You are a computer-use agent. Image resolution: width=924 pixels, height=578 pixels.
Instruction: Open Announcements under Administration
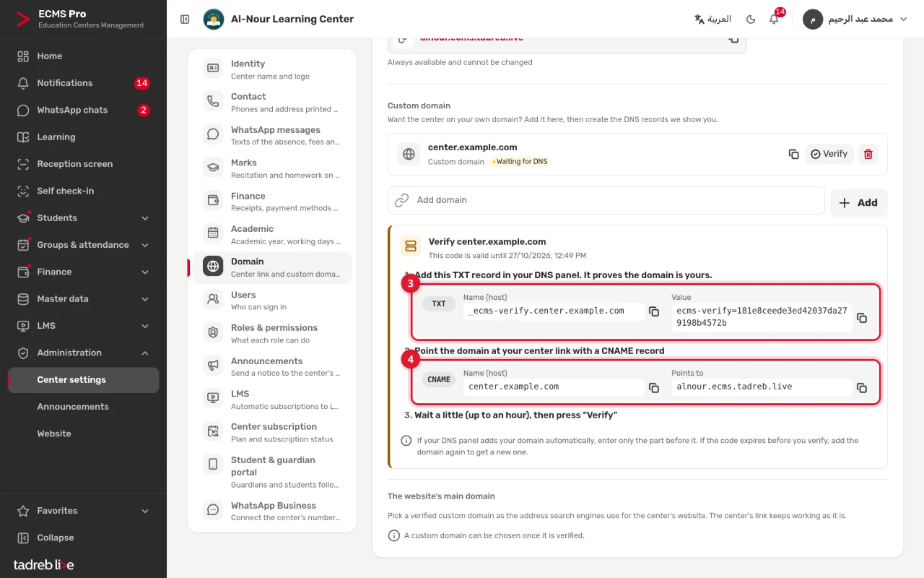(x=83, y=407)
